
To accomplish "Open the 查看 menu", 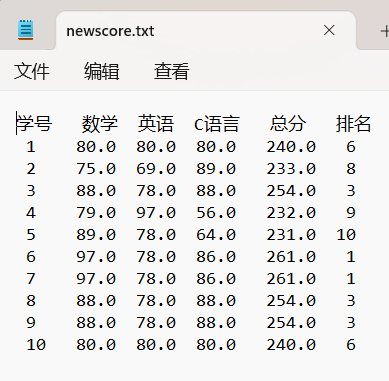I will point(172,71).
